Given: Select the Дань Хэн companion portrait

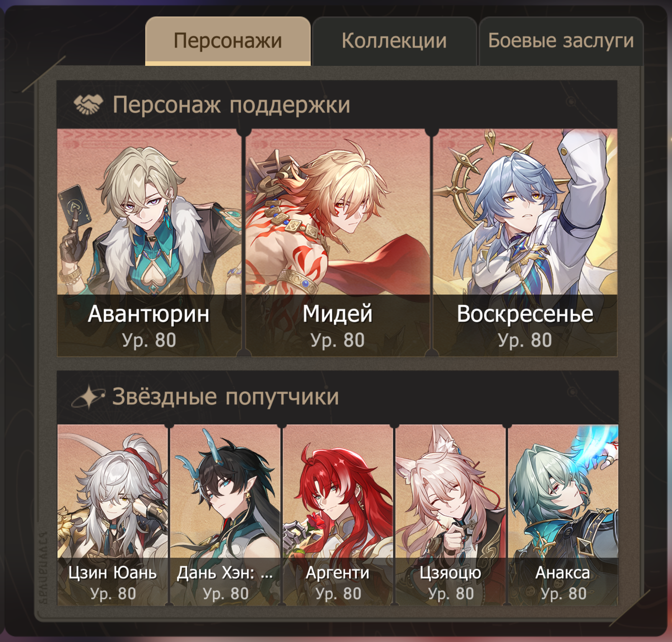Looking at the screenshot, I should point(225,515).
